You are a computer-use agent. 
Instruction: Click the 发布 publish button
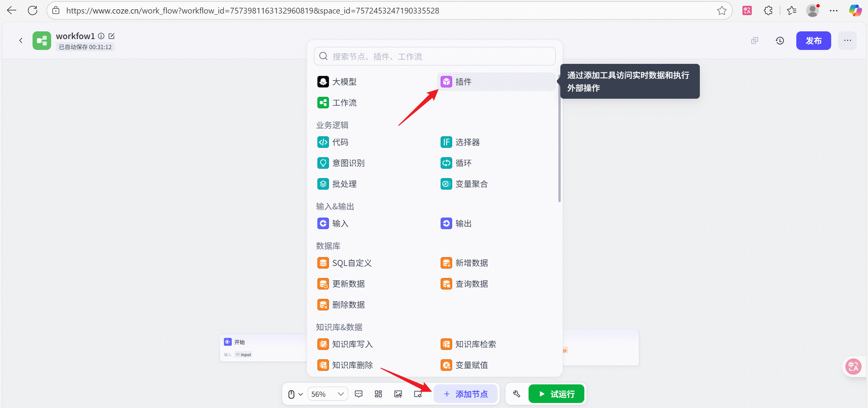[813, 40]
